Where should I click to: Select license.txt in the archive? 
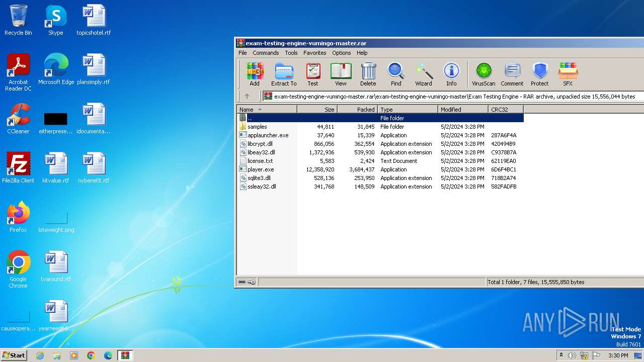pyautogui.click(x=380, y=161)
